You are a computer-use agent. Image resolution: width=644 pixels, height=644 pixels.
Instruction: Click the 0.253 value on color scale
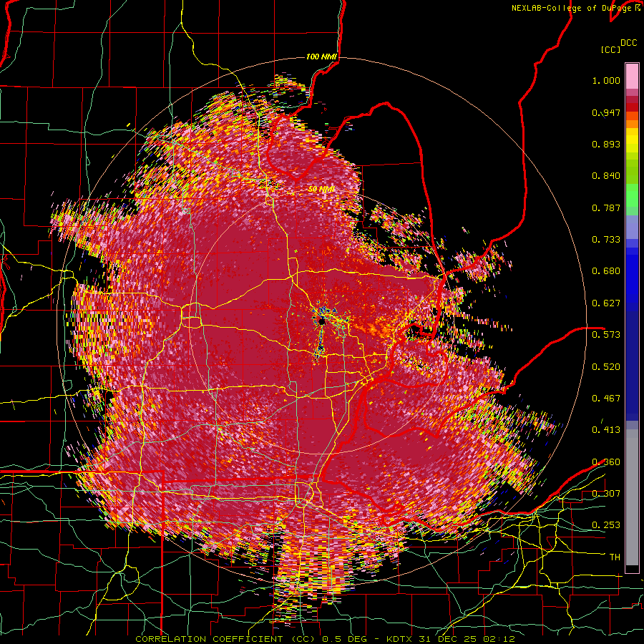606,525
